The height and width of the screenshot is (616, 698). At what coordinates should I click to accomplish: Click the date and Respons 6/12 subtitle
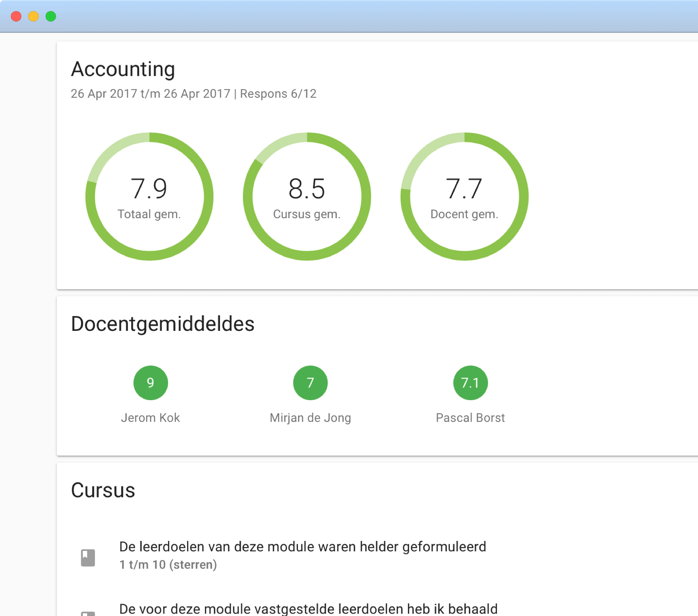click(194, 94)
